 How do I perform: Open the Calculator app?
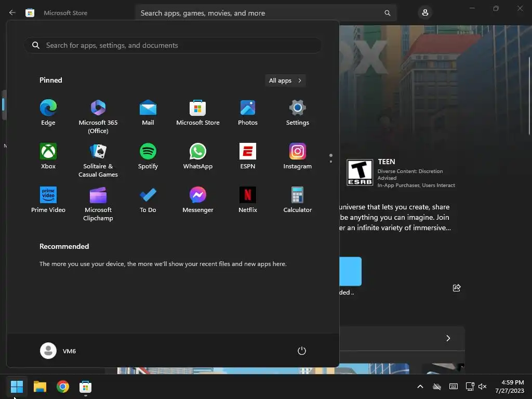(x=298, y=200)
